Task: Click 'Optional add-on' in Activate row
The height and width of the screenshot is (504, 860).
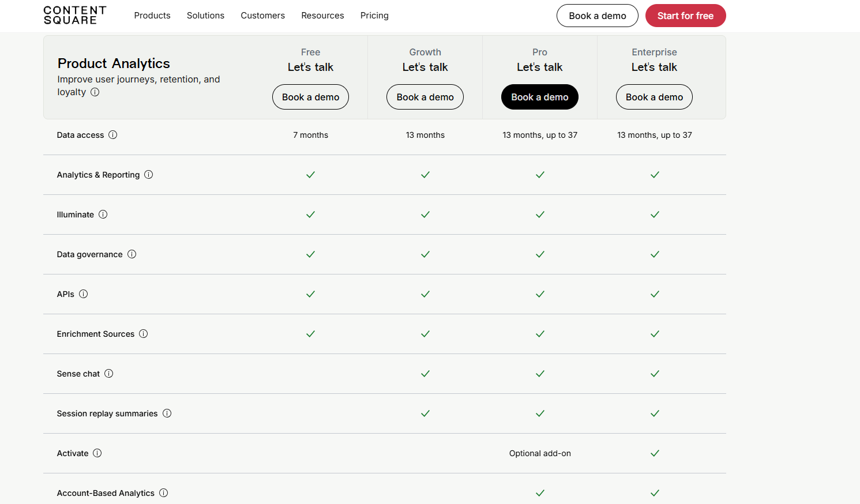Action: [540, 453]
